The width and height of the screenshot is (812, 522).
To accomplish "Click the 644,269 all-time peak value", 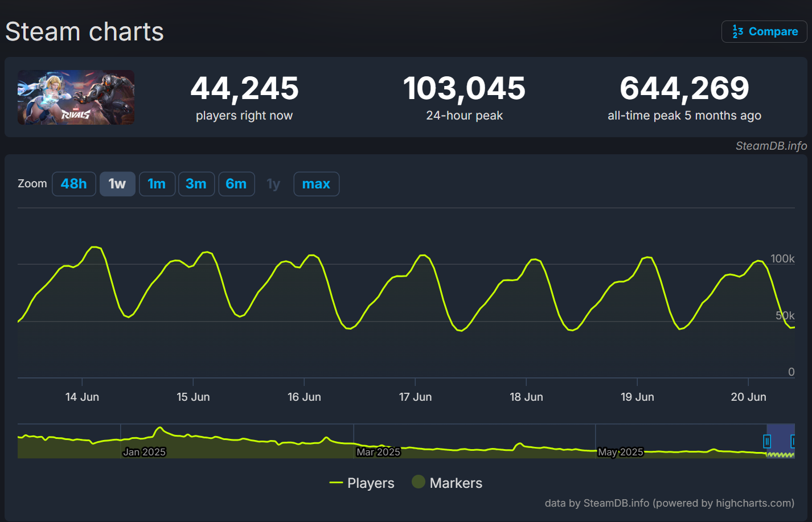I will 684,88.
